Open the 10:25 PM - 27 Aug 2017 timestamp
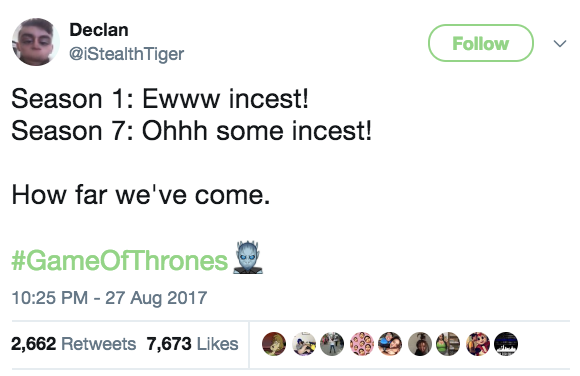Image resolution: width=580 pixels, height=376 pixels. [109, 298]
